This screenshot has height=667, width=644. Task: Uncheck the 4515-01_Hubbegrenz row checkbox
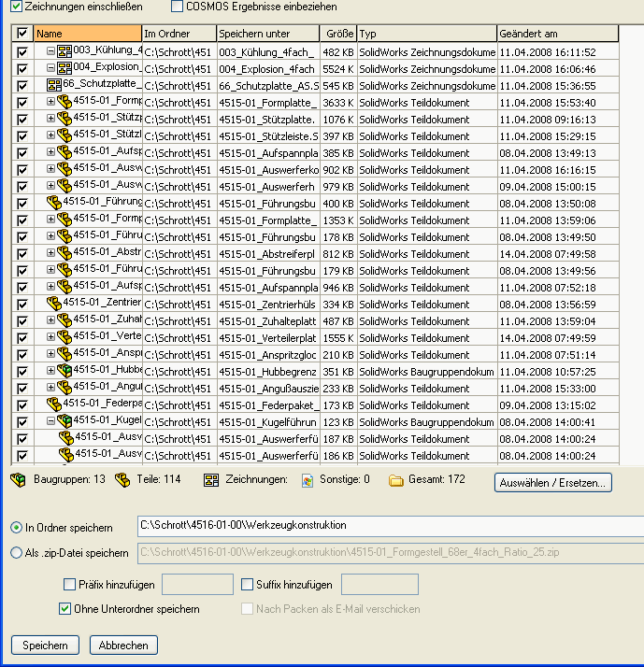coord(22,372)
